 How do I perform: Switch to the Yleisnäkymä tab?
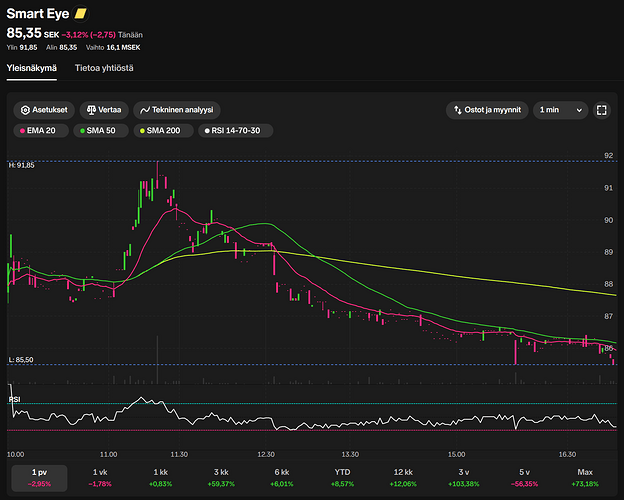click(x=31, y=68)
